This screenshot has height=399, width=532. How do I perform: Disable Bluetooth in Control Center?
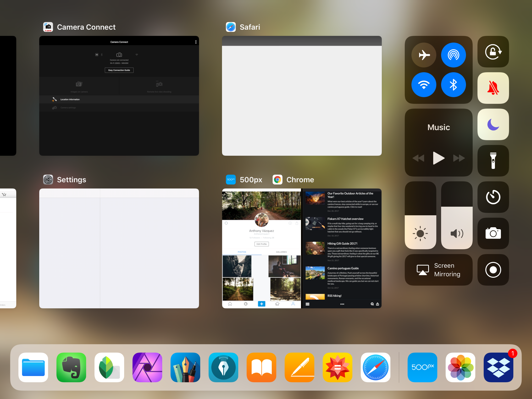click(x=453, y=85)
